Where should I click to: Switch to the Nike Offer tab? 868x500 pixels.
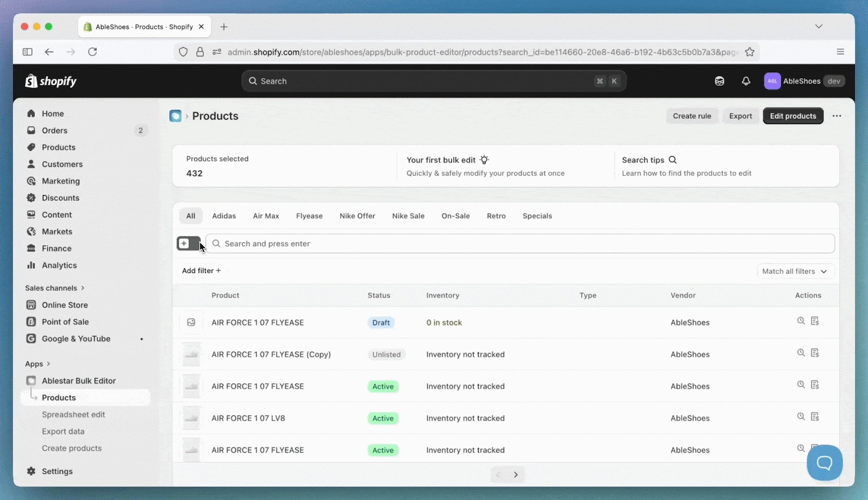pos(358,216)
